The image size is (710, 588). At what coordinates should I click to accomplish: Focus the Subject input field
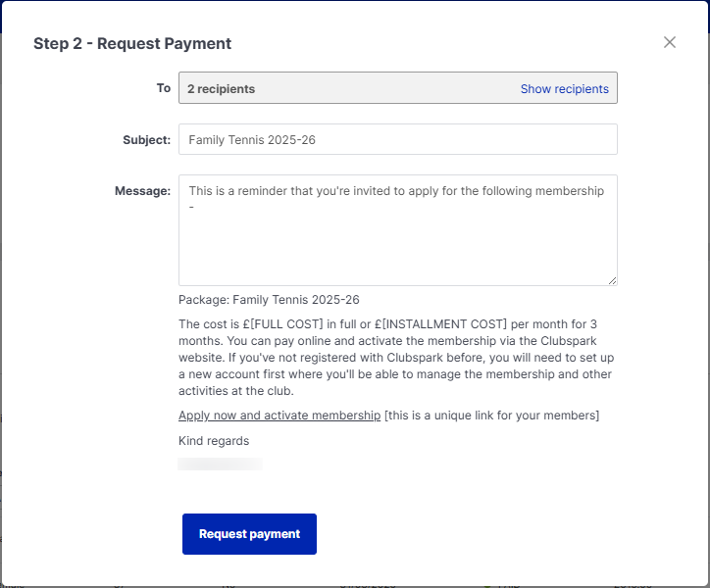point(397,139)
